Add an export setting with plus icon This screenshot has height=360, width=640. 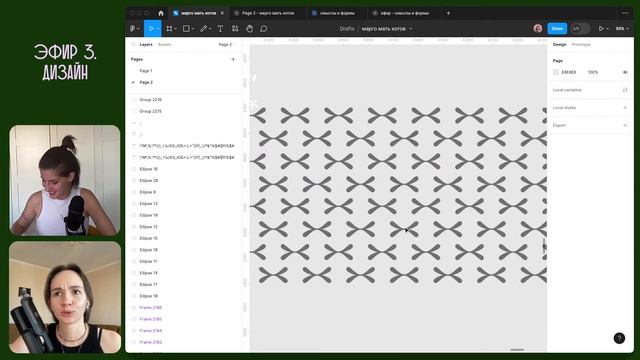pos(625,125)
